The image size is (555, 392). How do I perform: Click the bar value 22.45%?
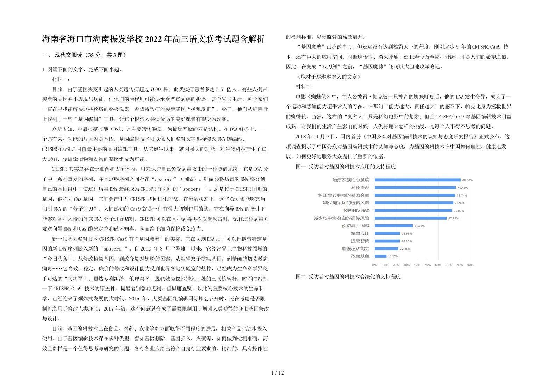pos(405,249)
